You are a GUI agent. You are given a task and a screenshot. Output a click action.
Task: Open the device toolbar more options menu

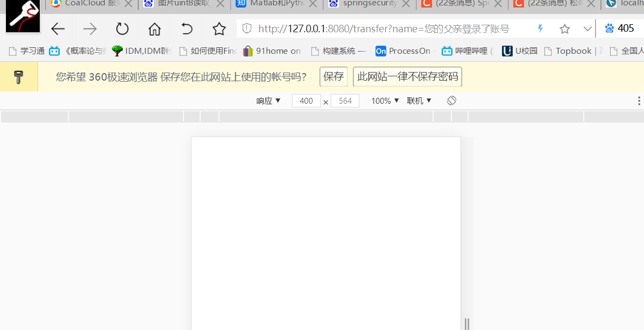(639, 101)
